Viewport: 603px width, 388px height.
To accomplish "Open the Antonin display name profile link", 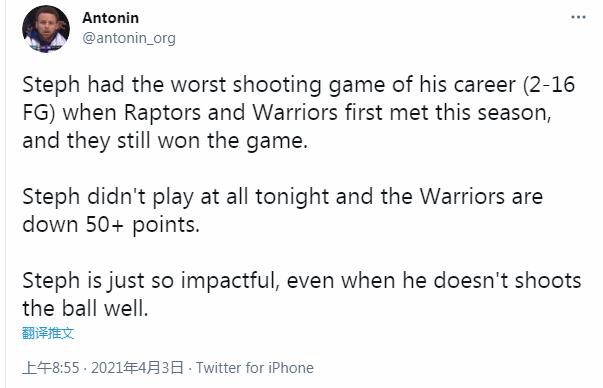I will pos(110,18).
